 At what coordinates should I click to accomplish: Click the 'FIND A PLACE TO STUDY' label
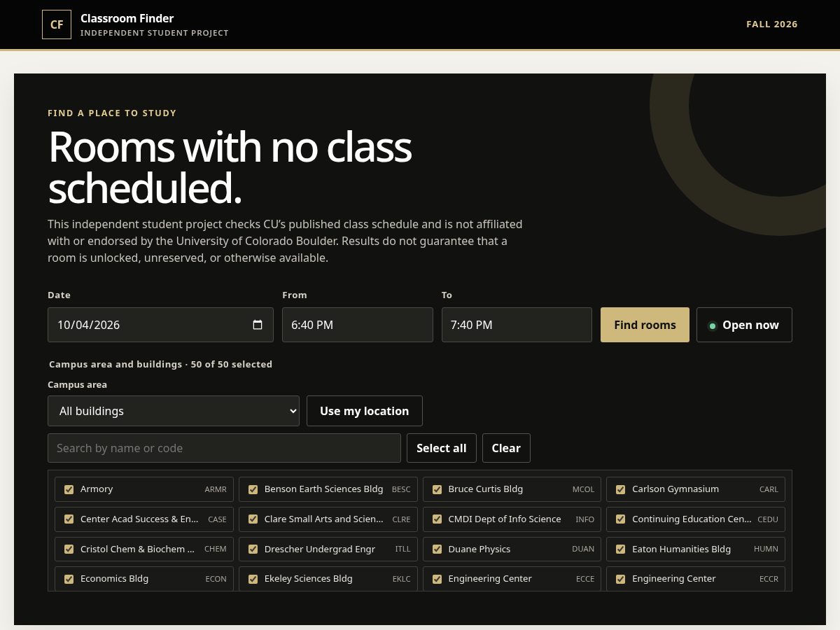point(112,113)
